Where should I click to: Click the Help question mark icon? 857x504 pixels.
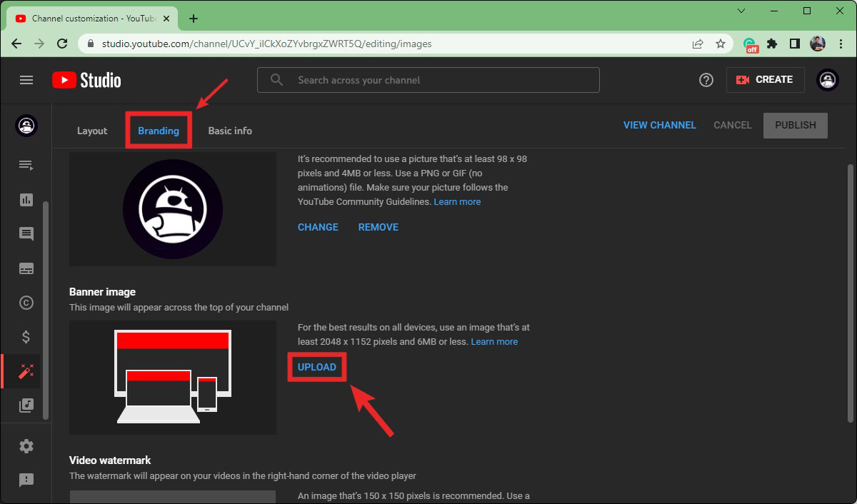coord(706,80)
